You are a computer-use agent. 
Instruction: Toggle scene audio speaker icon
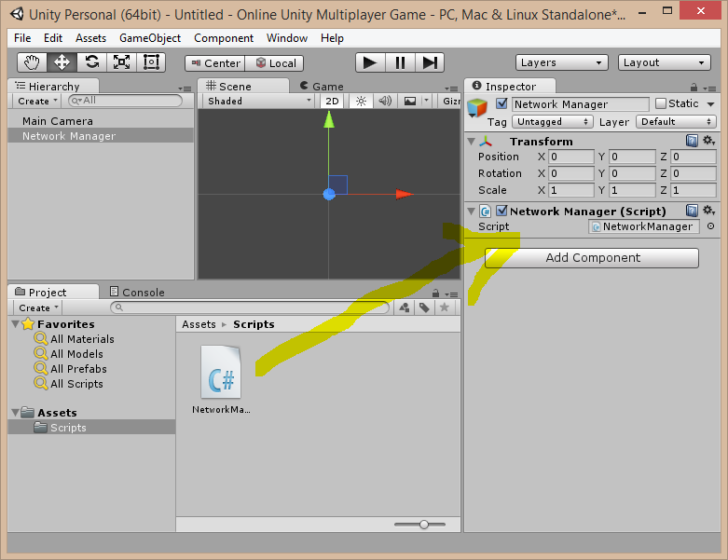point(385,102)
